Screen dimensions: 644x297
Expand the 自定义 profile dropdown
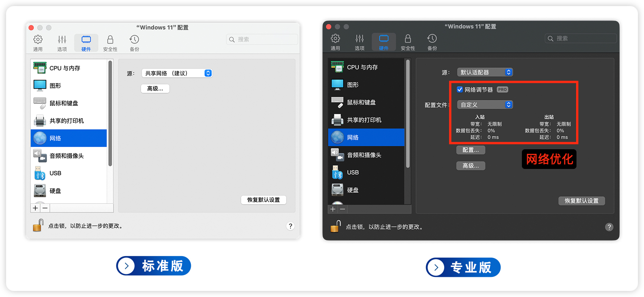(485, 105)
